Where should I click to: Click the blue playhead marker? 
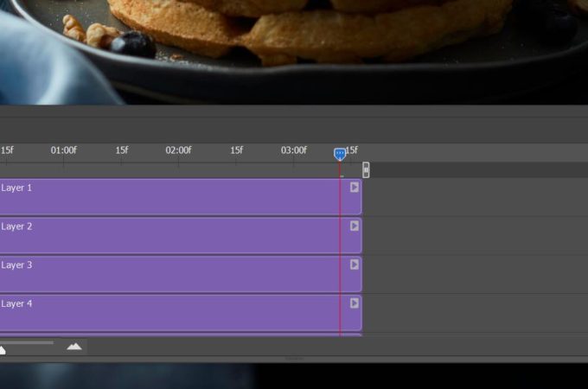click(x=340, y=154)
